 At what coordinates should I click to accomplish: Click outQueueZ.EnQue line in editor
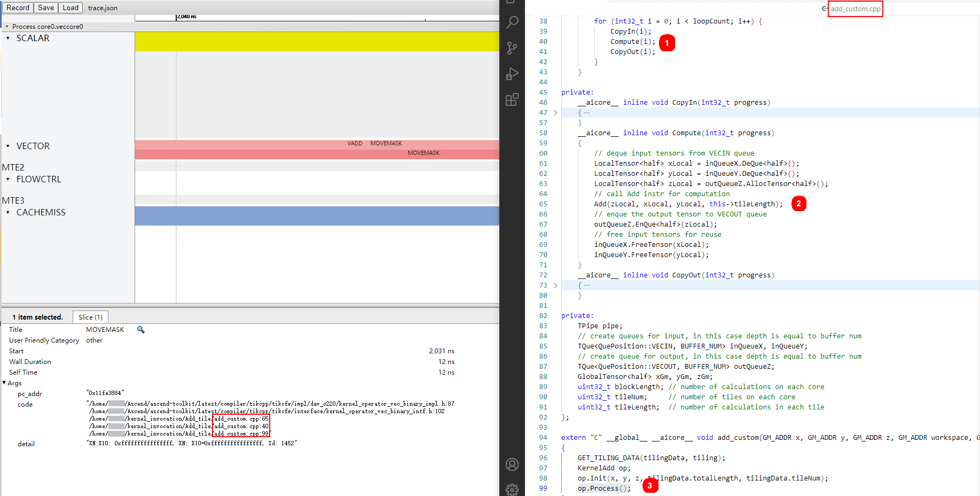[x=656, y=224]
